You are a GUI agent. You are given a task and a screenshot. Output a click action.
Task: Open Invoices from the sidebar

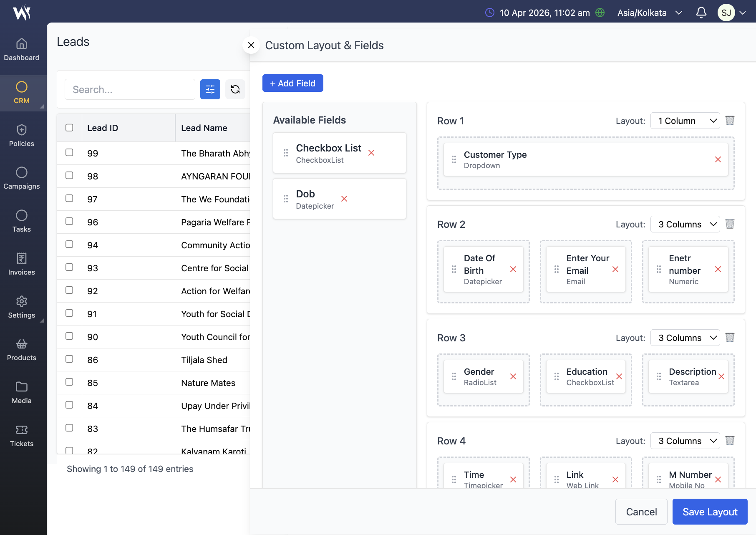(x=22, y=264)
